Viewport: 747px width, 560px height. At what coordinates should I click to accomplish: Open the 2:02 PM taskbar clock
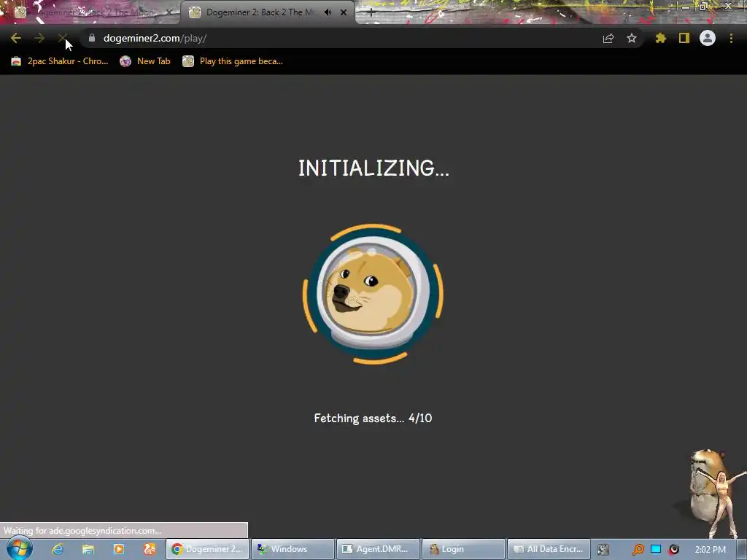click(710, 550)
